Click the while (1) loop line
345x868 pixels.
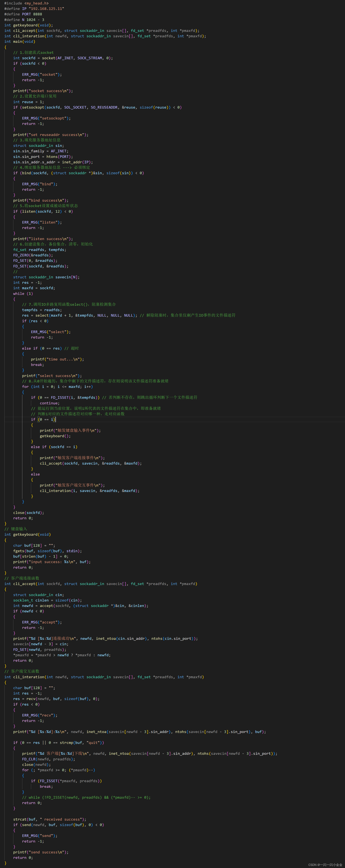click(23, 294)
